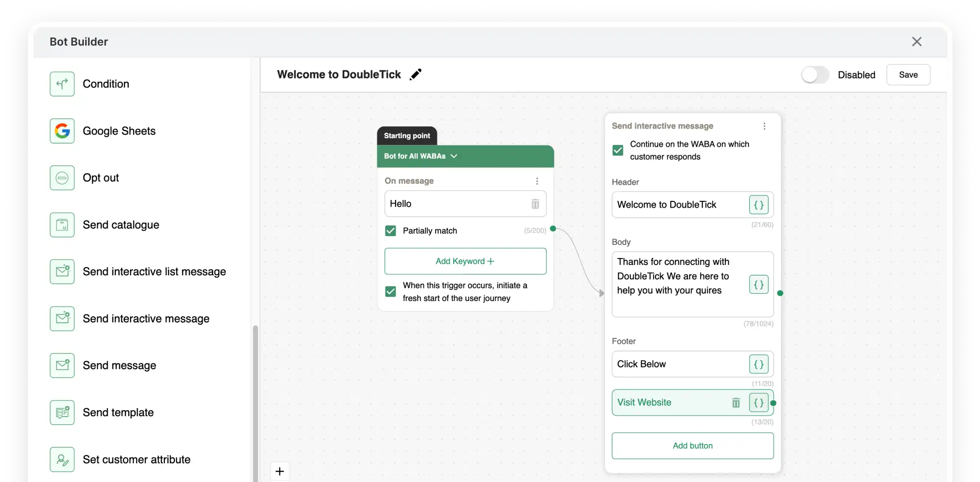Toggle the bot Disabled switch
980x482 pixels.
[x=815, y=75]
